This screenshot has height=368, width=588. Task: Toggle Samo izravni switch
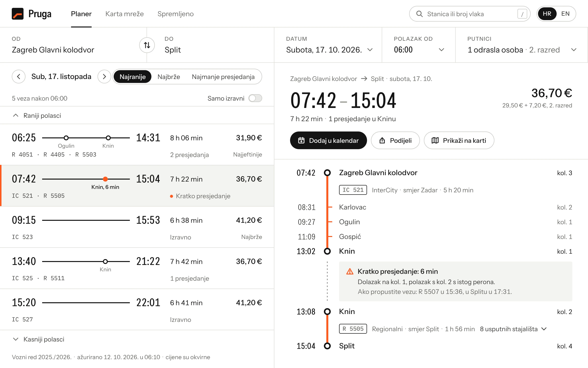tap(255, 98)
